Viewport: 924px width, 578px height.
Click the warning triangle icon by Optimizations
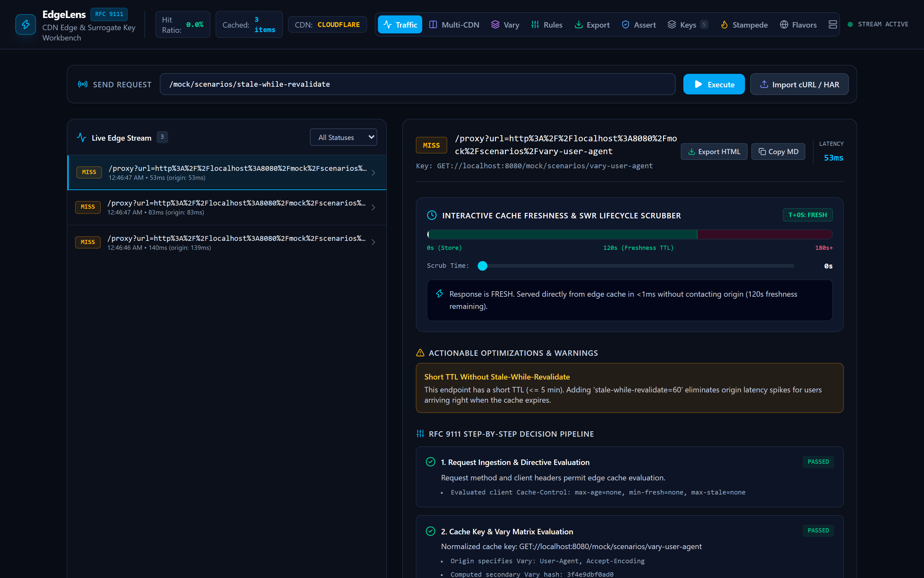(420, 353)
